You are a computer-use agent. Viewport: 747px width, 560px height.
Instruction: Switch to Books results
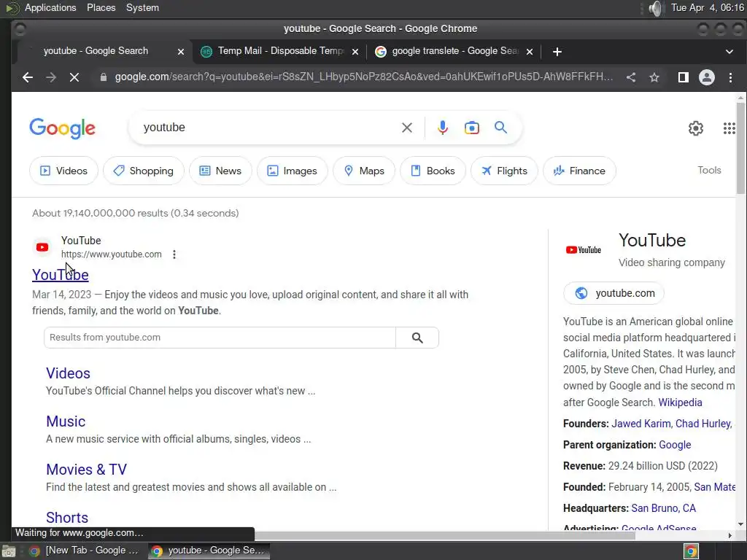click(x=433, y=171)
